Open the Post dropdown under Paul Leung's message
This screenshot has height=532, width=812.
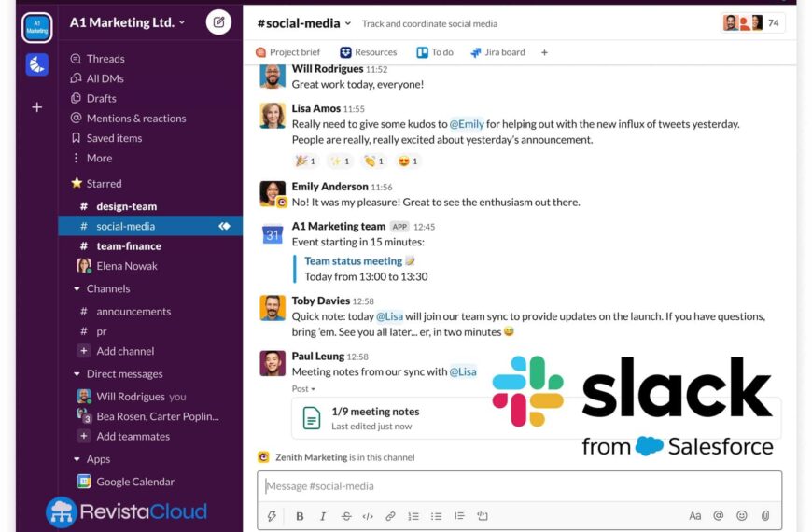coord(303,388)
